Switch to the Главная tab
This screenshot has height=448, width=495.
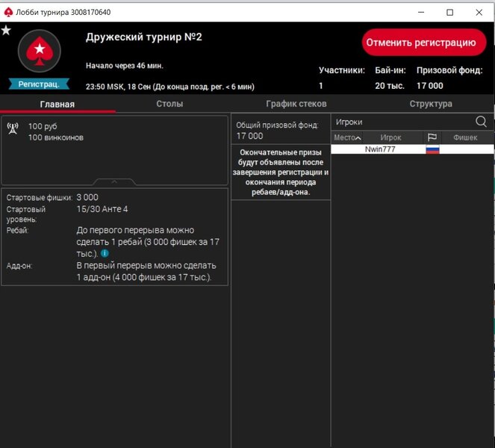click(x=57, y=104)
